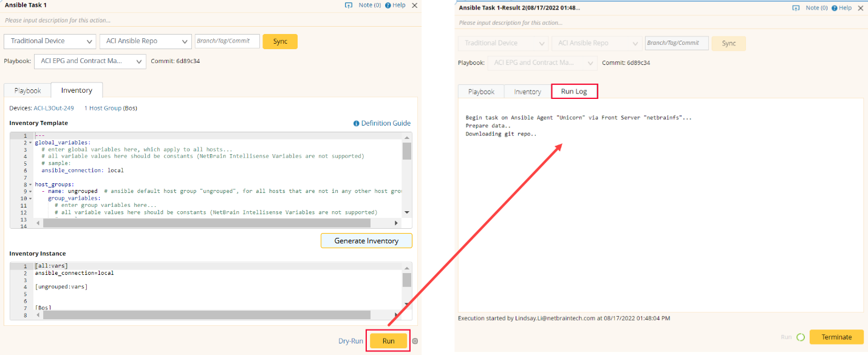This screenshot has width=868, height=355.
Task: Click Generate Inventory button
Action: click(366, 241)
